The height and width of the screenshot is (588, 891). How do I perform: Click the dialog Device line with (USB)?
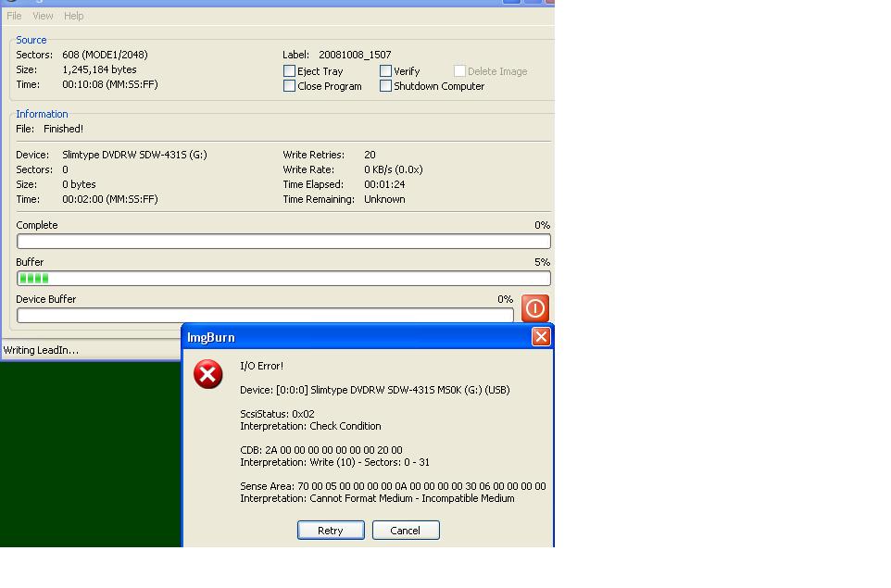pyautogui.click(x=375, y=390)
